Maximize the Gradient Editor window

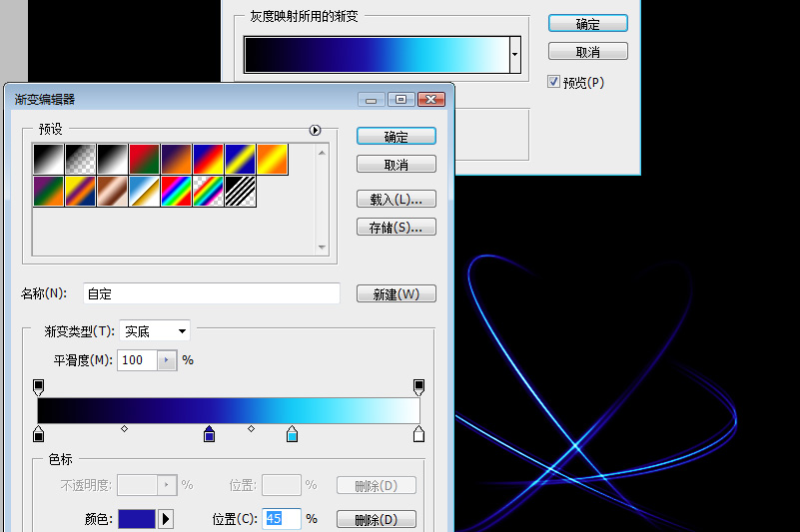point(401,100)
